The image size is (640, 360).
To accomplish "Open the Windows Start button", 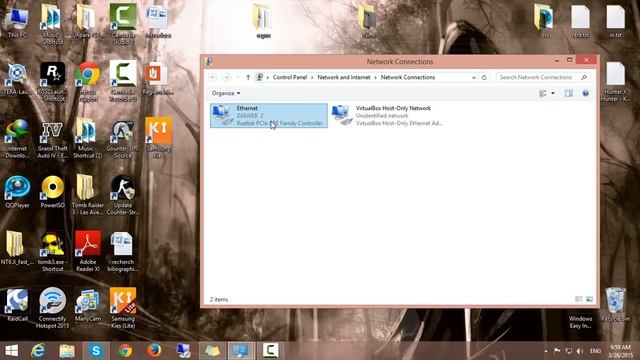I will (x=11, y=351).
